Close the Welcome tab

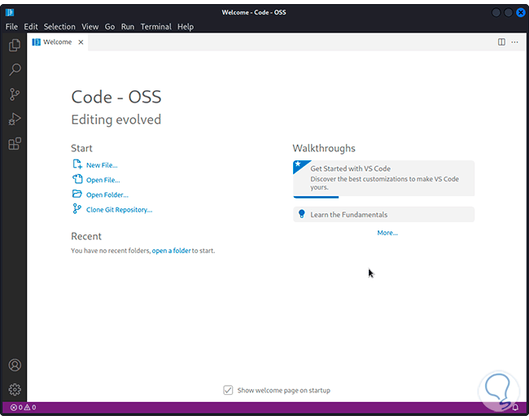[81, 42]
